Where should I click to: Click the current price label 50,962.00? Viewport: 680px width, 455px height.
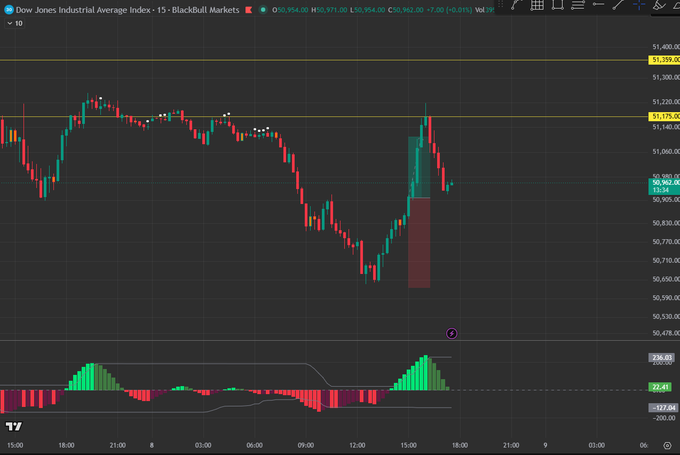click(664, 186)
